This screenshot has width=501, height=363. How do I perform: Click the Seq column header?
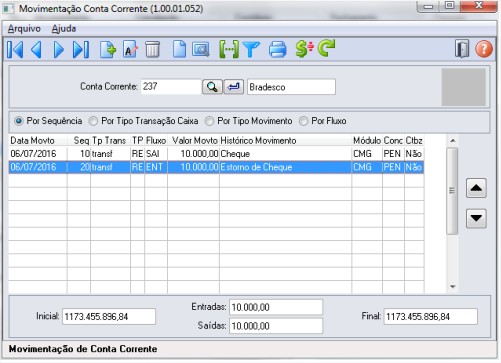(79, 141)
